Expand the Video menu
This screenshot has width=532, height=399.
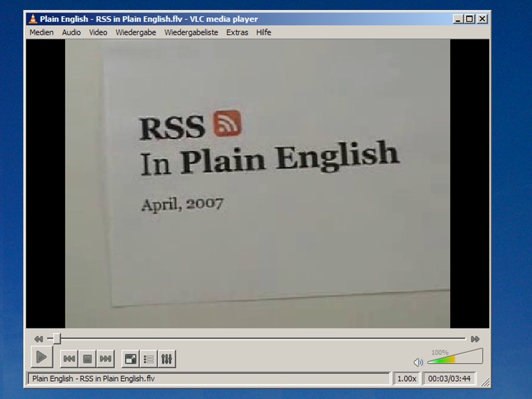coord(98,32)
